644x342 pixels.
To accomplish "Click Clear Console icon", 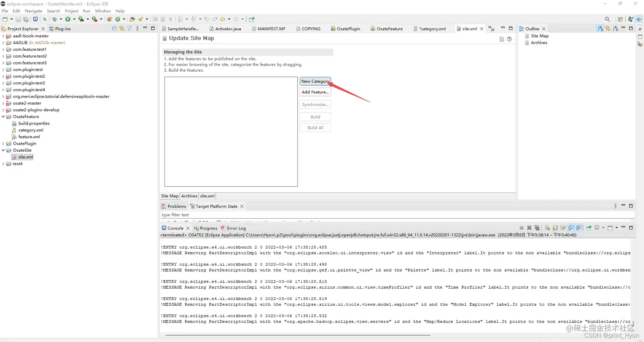I will (x=547, y=228).
